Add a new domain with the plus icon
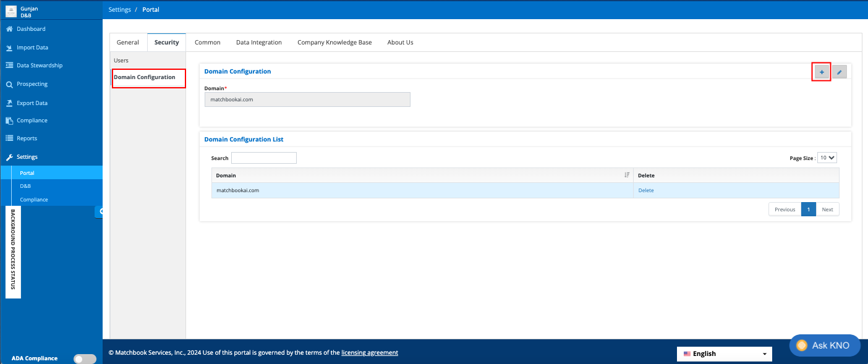This screenshot has width=868, height=364. (822, 72)
